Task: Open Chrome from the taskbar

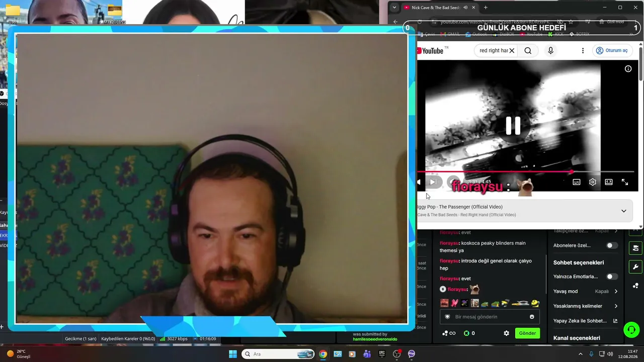Action: pos(323,354)
